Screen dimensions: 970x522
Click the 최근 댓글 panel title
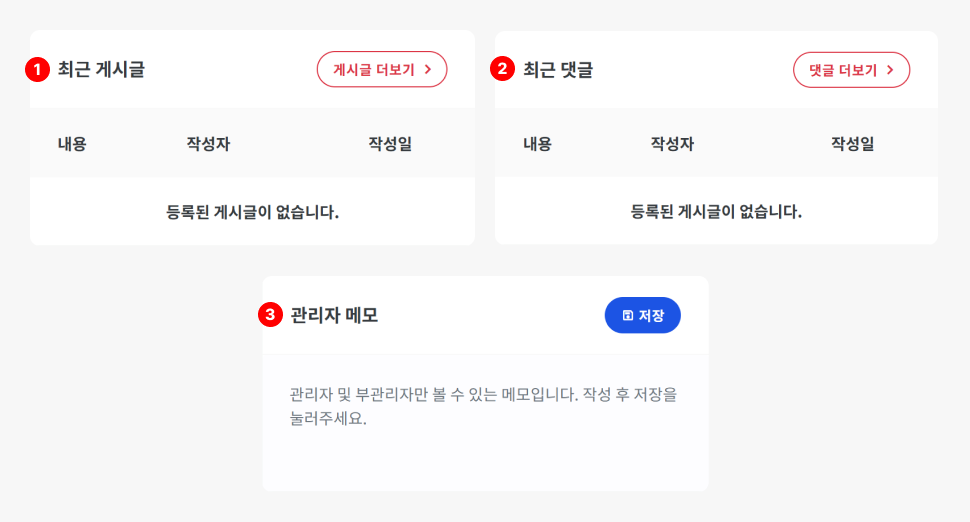(558, 70)
